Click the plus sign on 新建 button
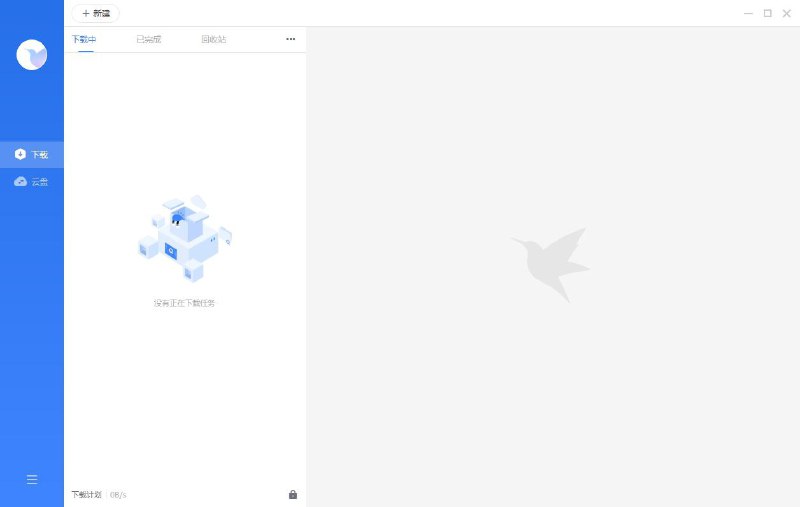Image resolution: width=800 pixels, height=507 pixels. (x=86, y=13)
